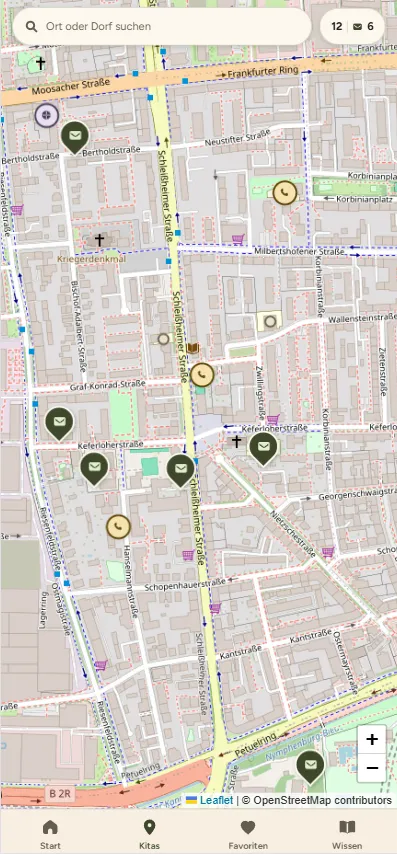Open envelope marker right of Keferloherstraße near cross
The width and height of the screenshot is (397, 854).
click(264, 448)
